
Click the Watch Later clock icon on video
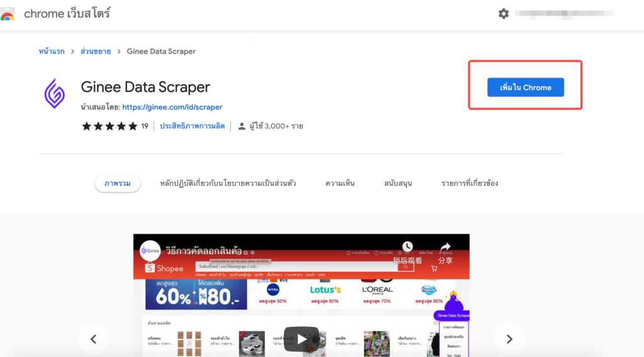[407, 247]
